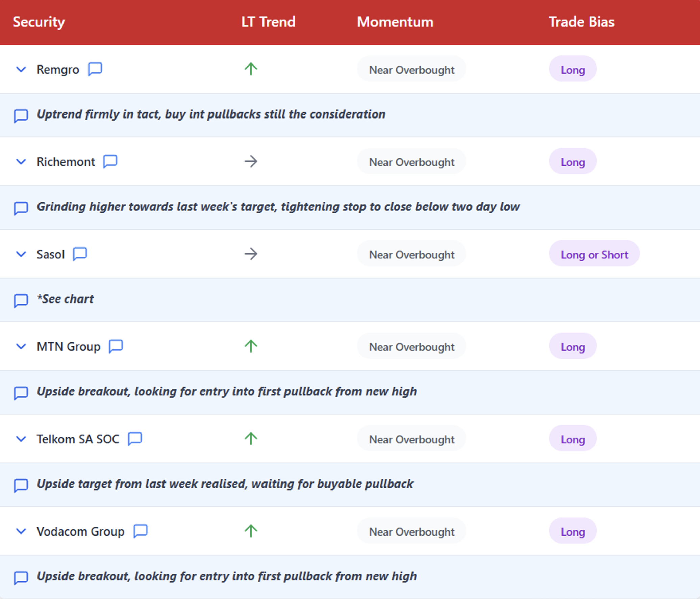The height and width of the screenshot is (599, 700).
Task: Toggle Sasol row chevron
Action: 21,254
